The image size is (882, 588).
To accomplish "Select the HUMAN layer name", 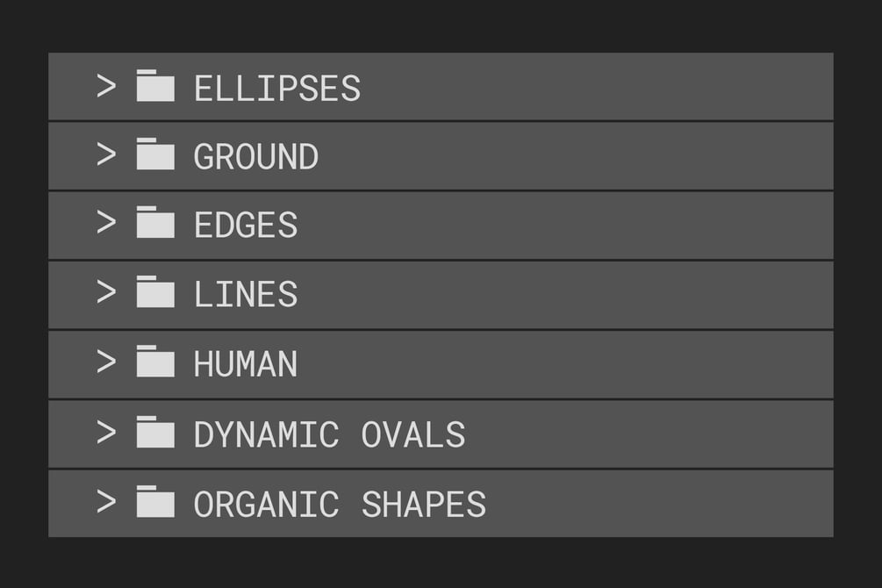I will click(x=245, y=364).
